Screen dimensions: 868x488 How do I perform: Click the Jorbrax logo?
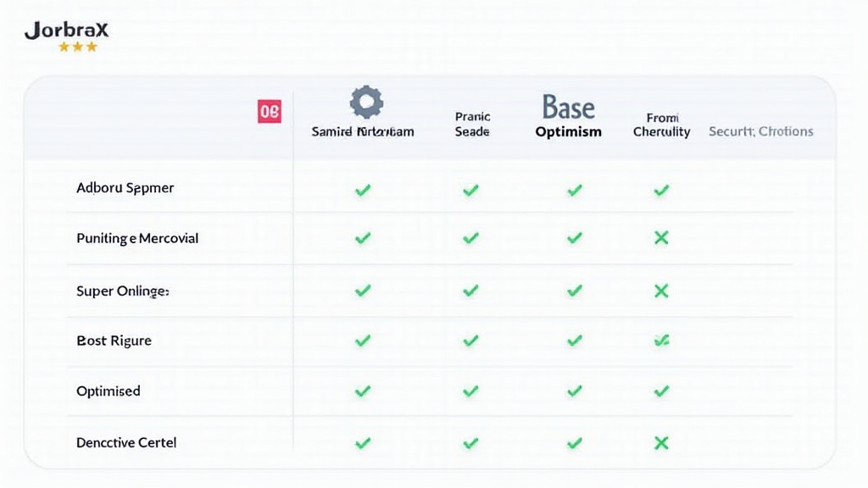click(67, 30)
